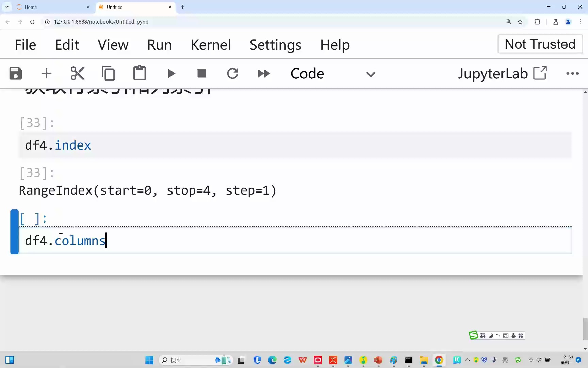Bookmark this page with star icon
Image resolution: width=588 pixels, height=368 pixels.
tap(520, 22)
